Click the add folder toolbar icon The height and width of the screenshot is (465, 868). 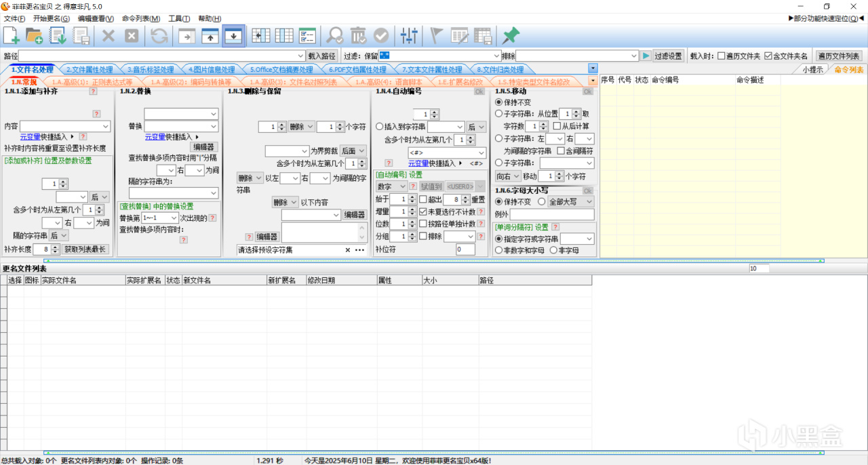point(34,35)
